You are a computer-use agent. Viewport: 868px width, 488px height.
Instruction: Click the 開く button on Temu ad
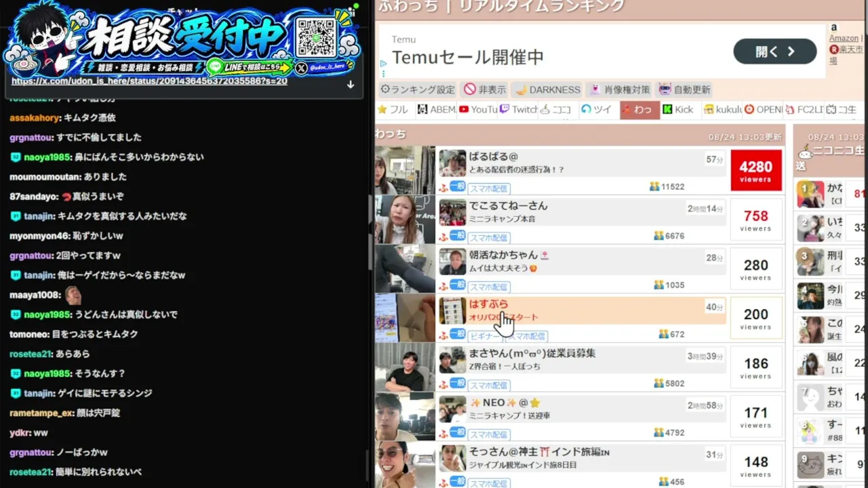tap(775, 52)
